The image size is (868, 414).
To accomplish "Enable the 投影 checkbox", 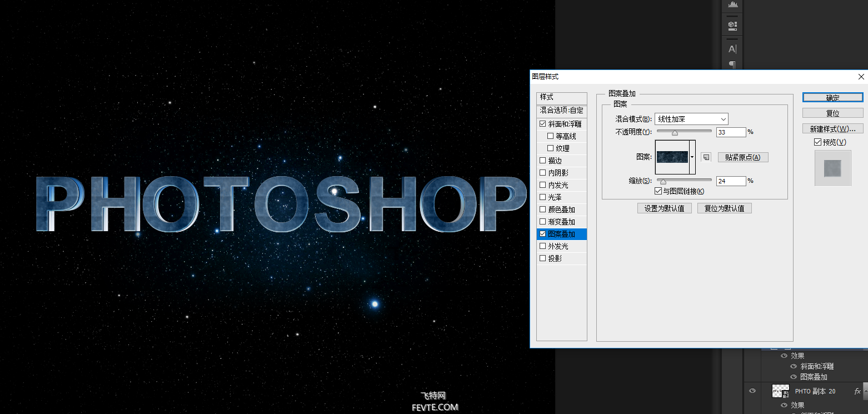I will click(x=543, y=258).
